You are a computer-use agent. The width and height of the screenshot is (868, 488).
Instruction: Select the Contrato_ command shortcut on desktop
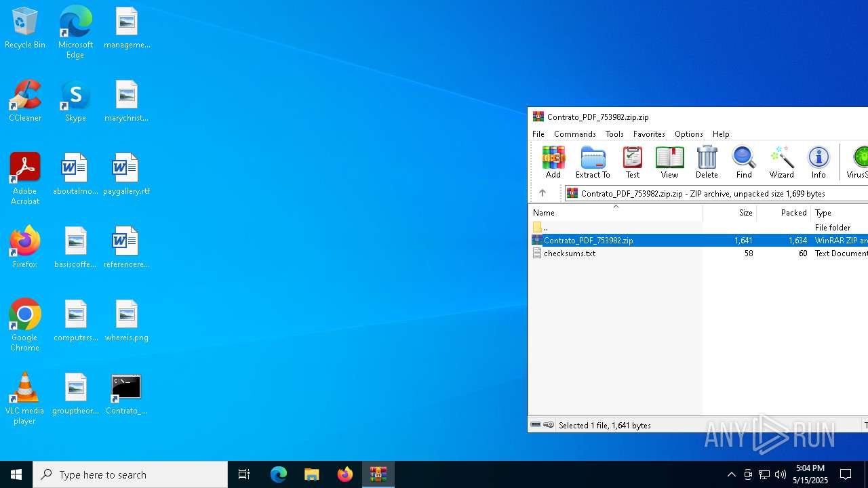point(126,394)
